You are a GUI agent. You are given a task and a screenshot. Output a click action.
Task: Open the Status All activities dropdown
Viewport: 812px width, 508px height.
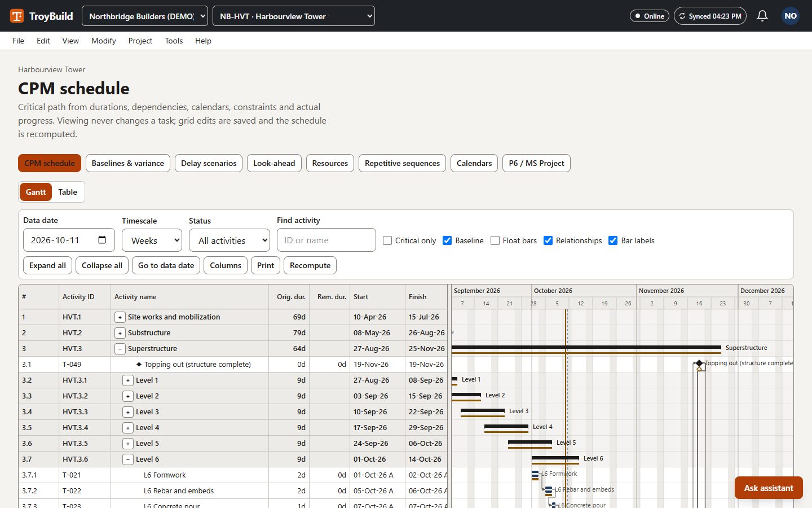(x=230, y=240)
